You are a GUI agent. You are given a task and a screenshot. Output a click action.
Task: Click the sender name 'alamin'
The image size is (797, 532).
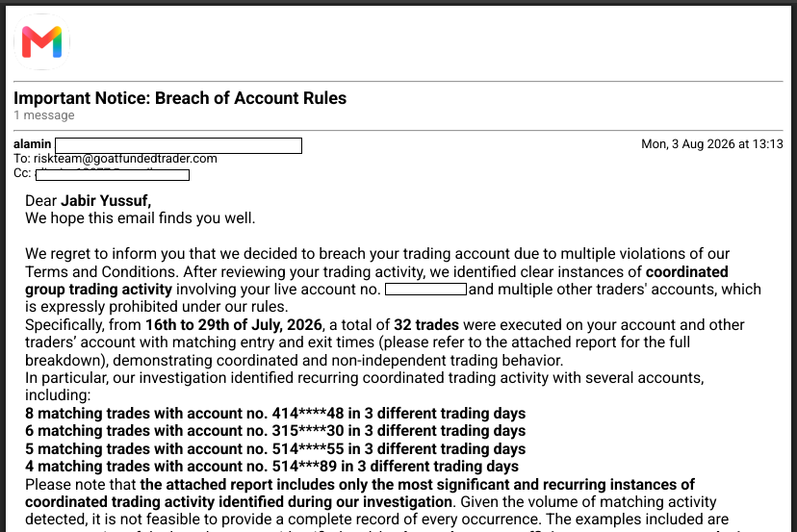coord(32,144)
